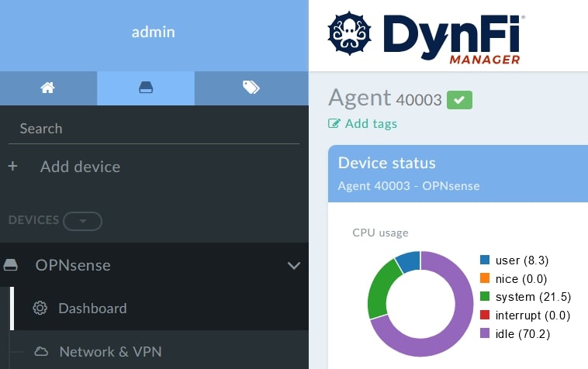Click the blue user donut segment

409,261
